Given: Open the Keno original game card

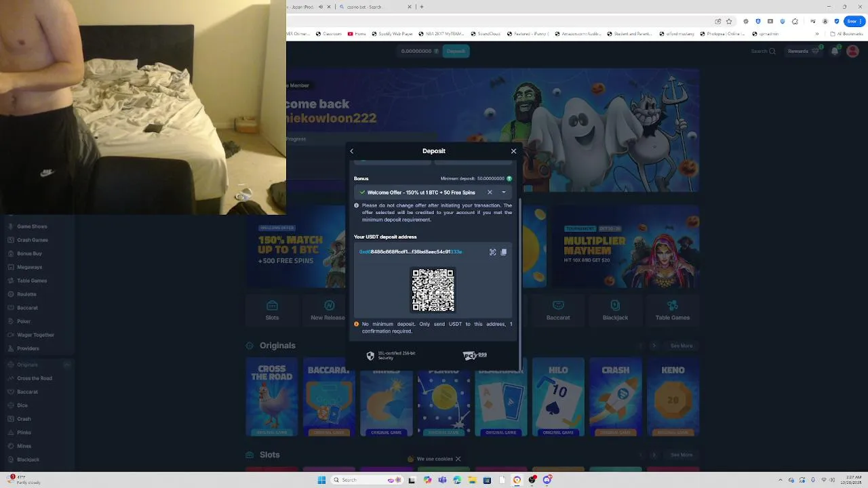Looking at the screenshot, I should point(673,397).
